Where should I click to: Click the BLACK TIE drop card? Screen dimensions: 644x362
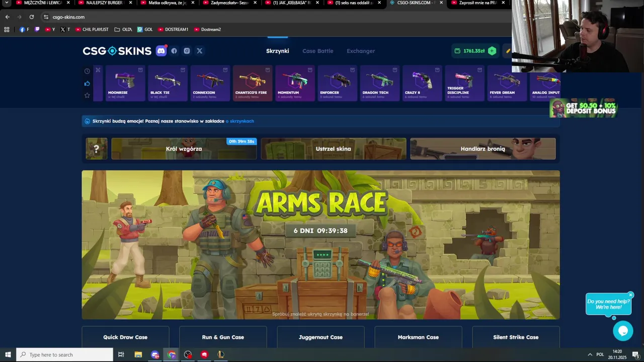[168, 83]
